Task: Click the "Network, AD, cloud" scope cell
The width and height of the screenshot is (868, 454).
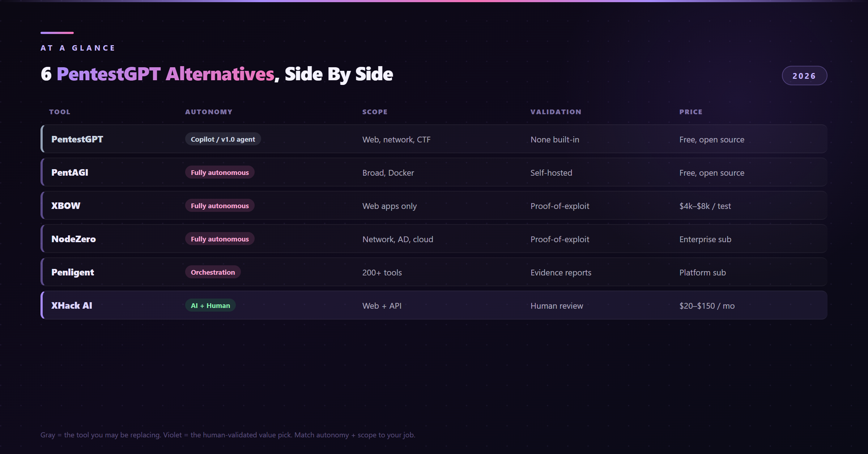Action: click(x=398, y=239)
